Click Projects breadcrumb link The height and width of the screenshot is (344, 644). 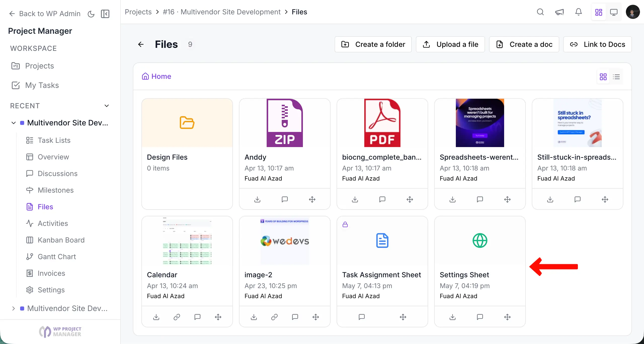(138, 12)
